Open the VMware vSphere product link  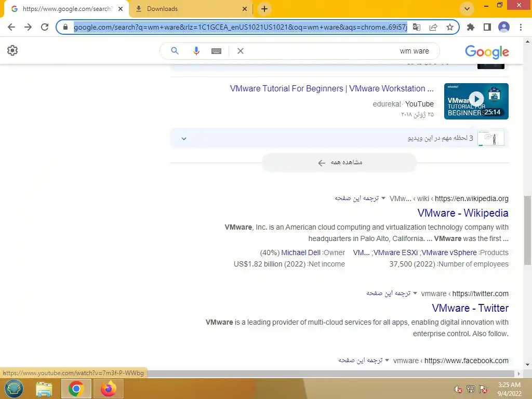click(449, 253)
